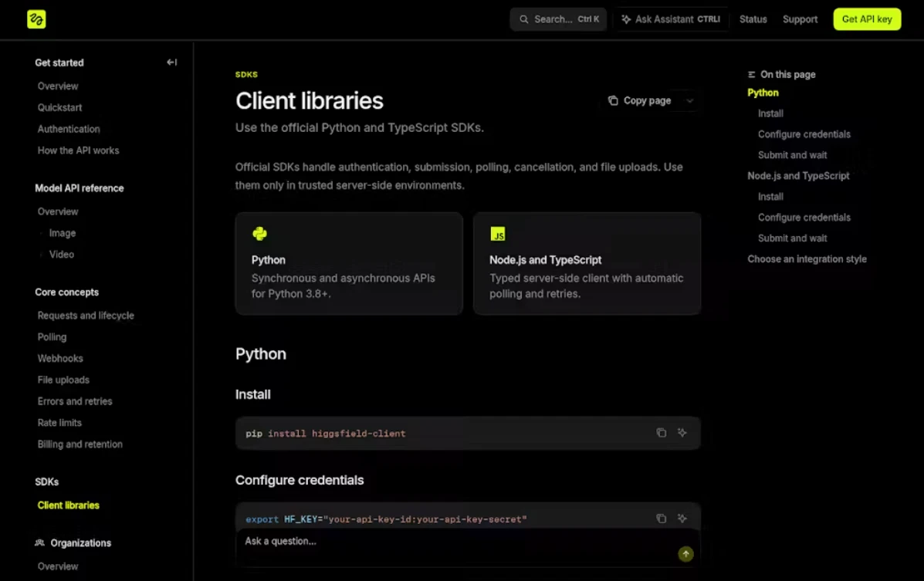This screenshot has height=581, width=924.
Task: Open Organizations Overview in sidebar
Action: click(x=58, y=566)
